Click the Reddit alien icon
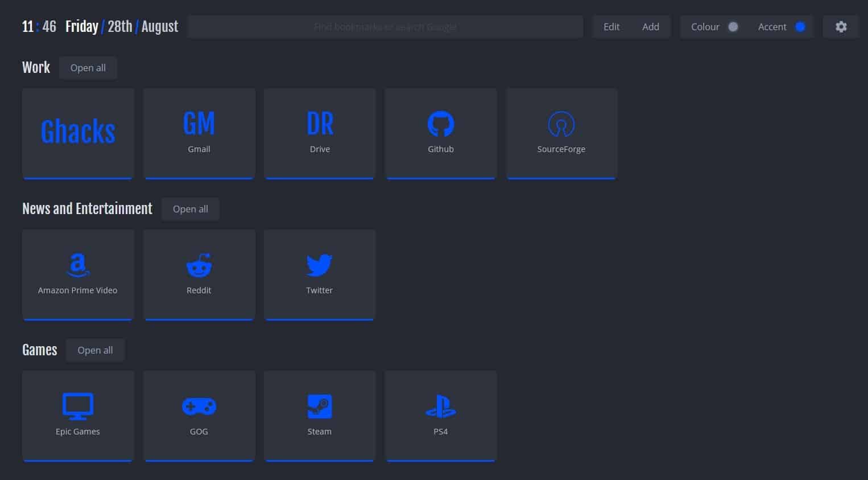Image resolution: width=868 pixels, height=480 pixels. (x=199, y=264)
